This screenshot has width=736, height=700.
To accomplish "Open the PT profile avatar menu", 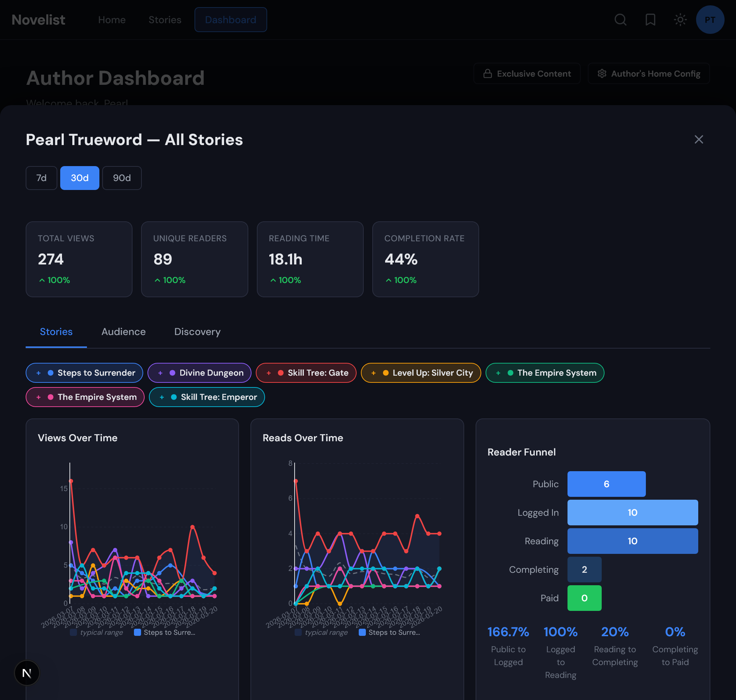I will coord(710,20).
